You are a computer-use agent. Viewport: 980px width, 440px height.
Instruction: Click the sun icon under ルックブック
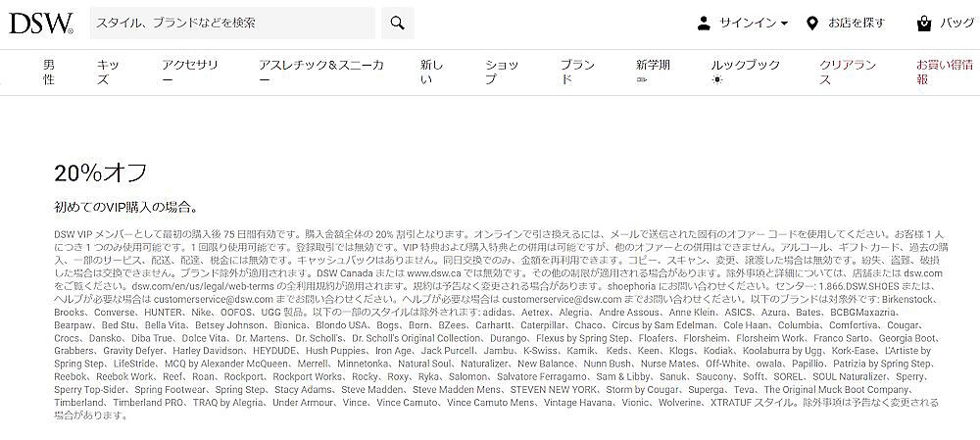(x=717, y=79)
